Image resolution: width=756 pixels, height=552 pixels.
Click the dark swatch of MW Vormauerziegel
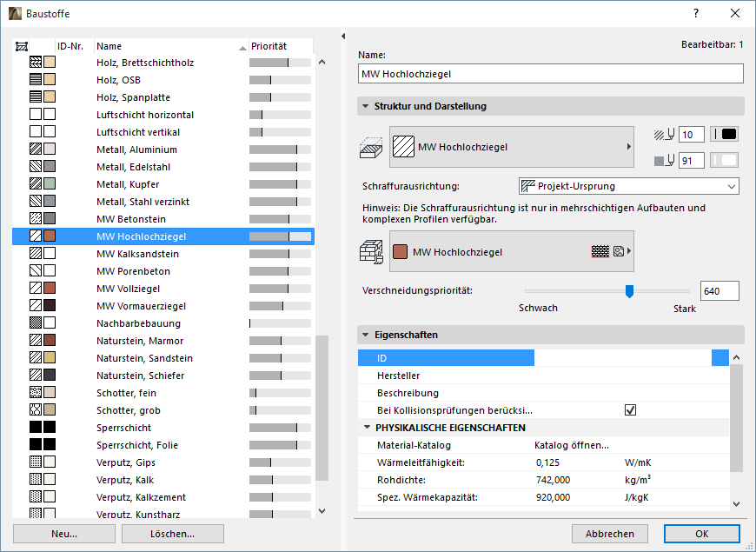coord(50,305)
